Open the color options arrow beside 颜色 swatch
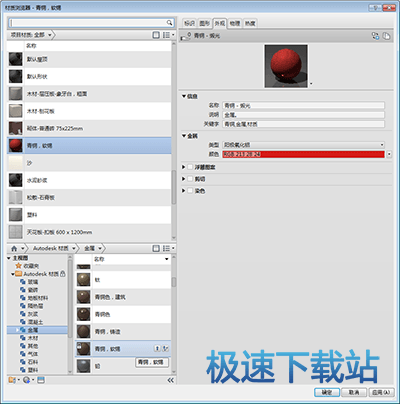400x404 pixels. 389,154
